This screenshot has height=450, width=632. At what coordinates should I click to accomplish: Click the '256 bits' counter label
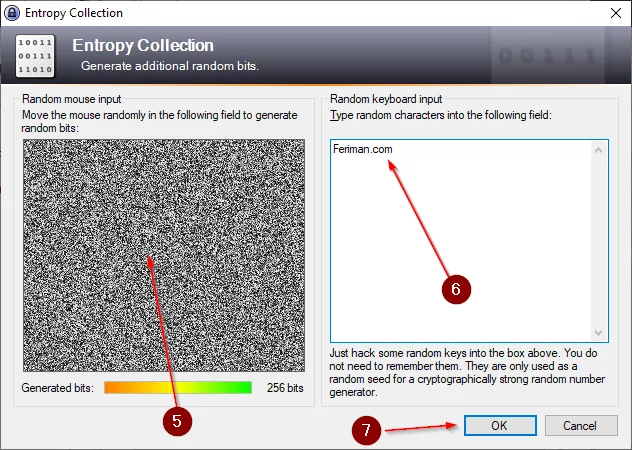285,388
